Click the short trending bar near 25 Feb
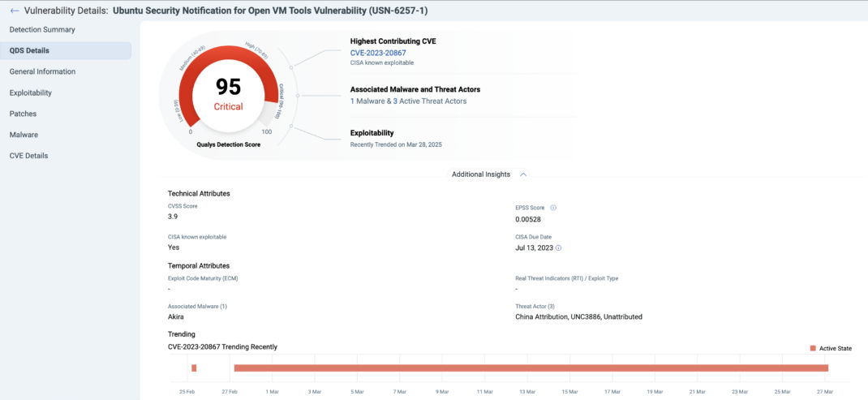This screenshot has height=400, width=868. (x=194, y=368)
